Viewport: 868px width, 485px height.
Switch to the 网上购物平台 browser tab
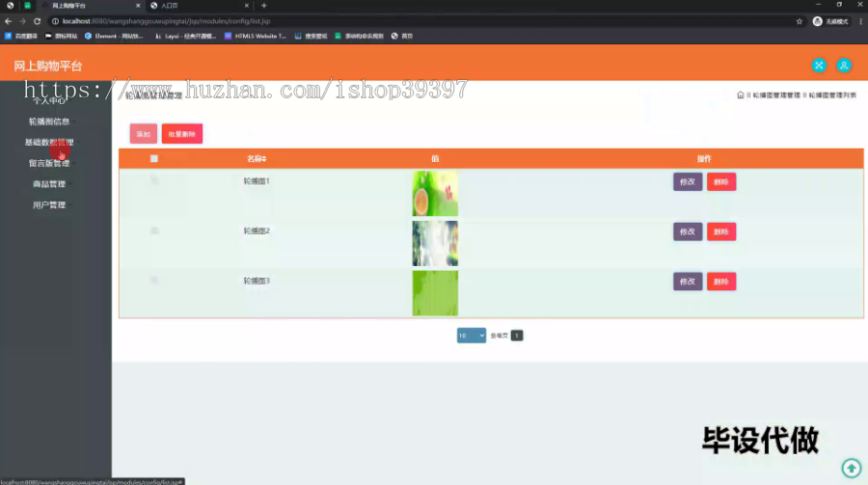(92, 6)
